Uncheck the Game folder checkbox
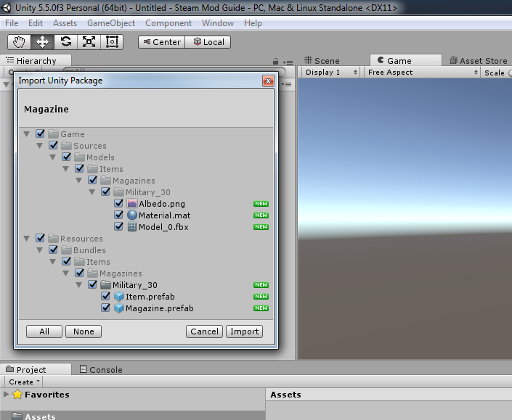 pyautogui.click(x=40, y=133)
